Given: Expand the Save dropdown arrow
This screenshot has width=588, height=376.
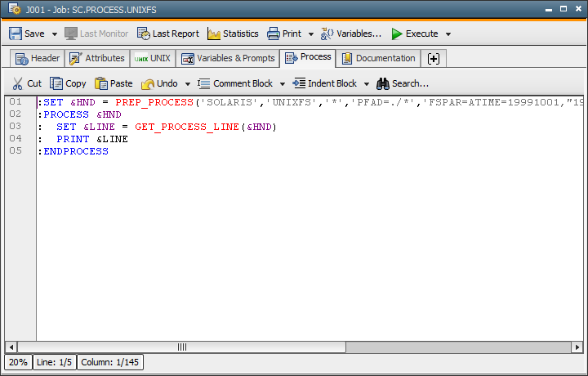Looking at the screenshot, I should (55, 34).
